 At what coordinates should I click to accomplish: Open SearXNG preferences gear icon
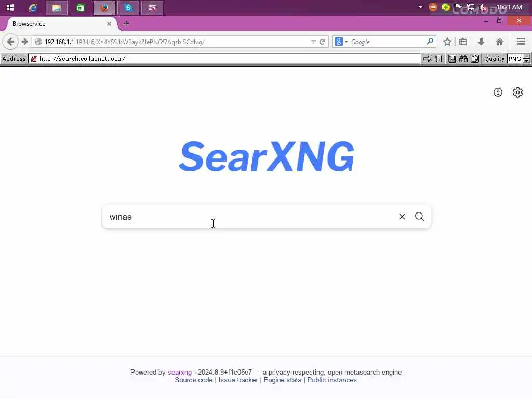pyautogui.click(x=518, y=92)
